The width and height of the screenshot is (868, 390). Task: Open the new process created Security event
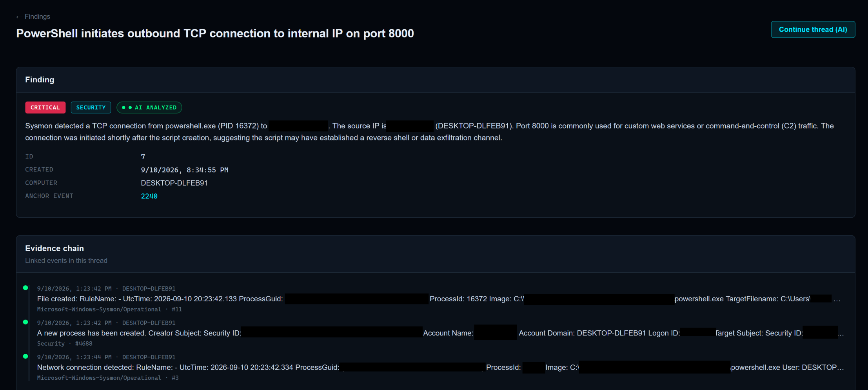tap(439, 333)
